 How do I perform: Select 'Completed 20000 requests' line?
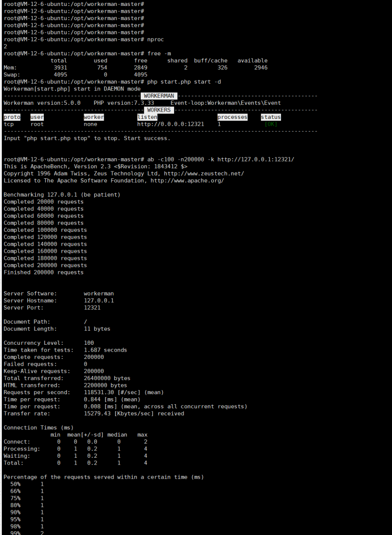point(43,202)
